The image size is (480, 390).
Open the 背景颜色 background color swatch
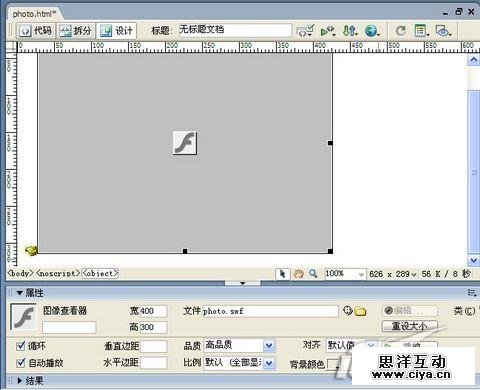click(333, 364)
